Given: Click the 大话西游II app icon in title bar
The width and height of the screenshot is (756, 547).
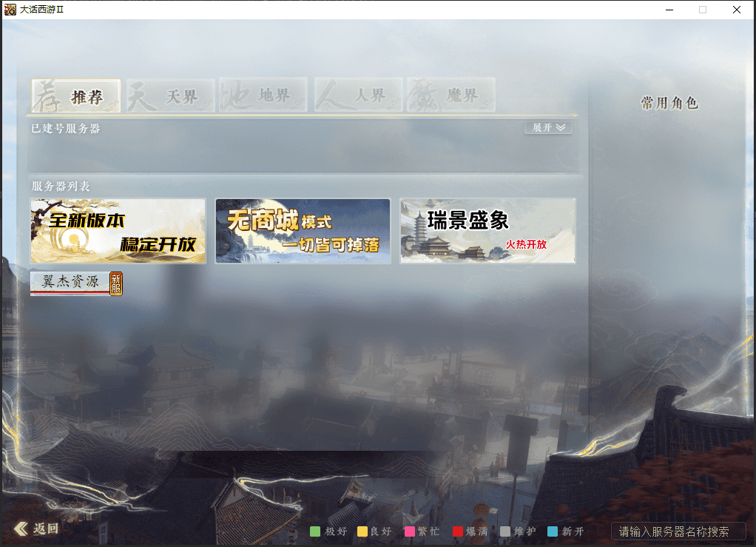Looking at the screenshot, I should click(10, 10).
